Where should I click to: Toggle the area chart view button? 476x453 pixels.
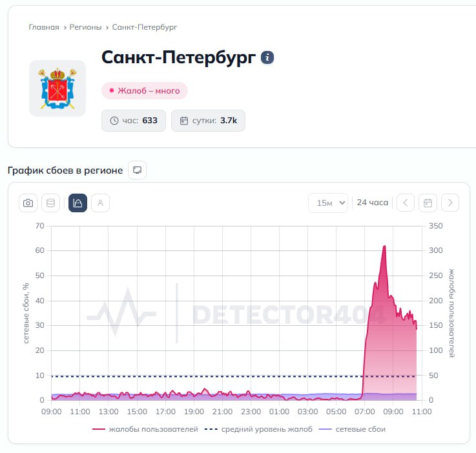click(78, 203)
